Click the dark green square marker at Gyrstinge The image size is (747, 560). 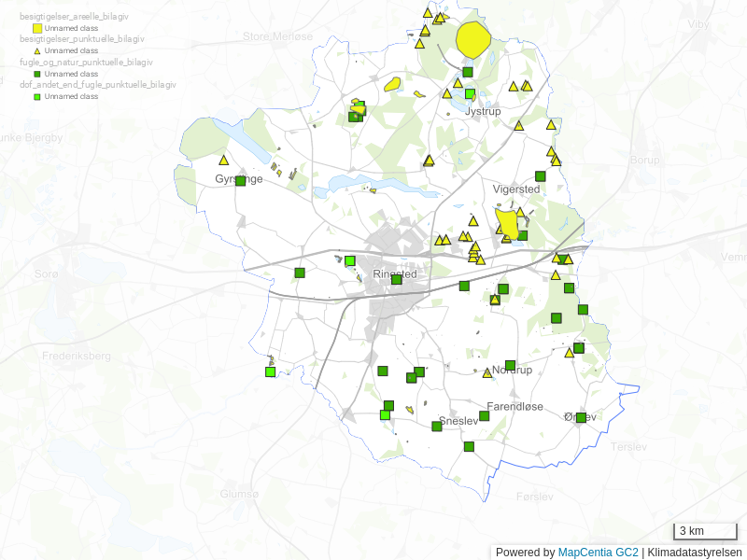(x=240, y=180)
